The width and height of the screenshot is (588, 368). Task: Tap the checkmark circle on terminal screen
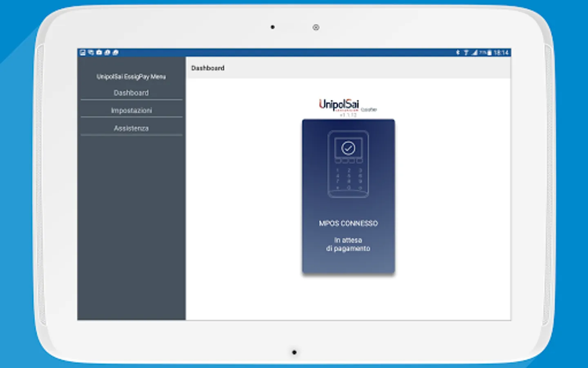[348, 148]
